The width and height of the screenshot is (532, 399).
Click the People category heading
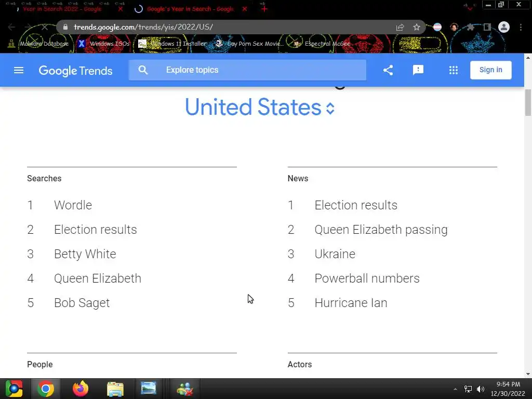(x=39, y=364)
